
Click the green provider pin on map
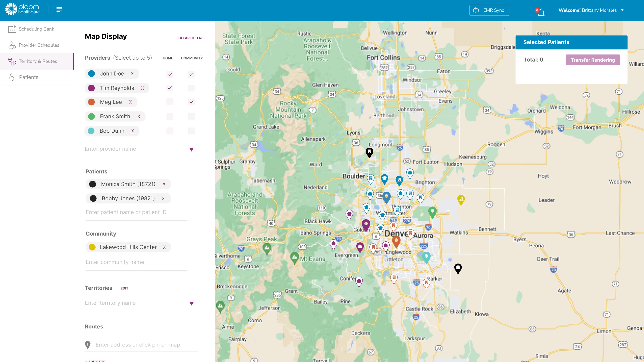click(x=432, y=212)
